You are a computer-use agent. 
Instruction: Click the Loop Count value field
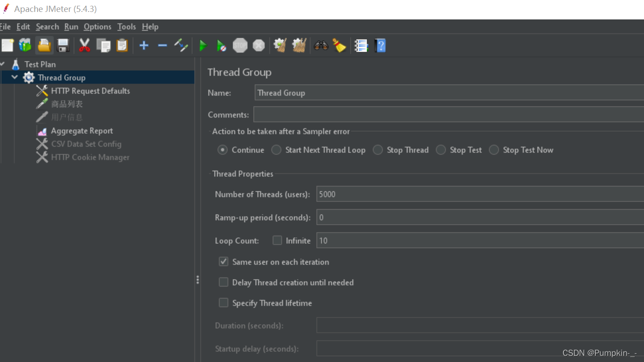coord(480,240)
